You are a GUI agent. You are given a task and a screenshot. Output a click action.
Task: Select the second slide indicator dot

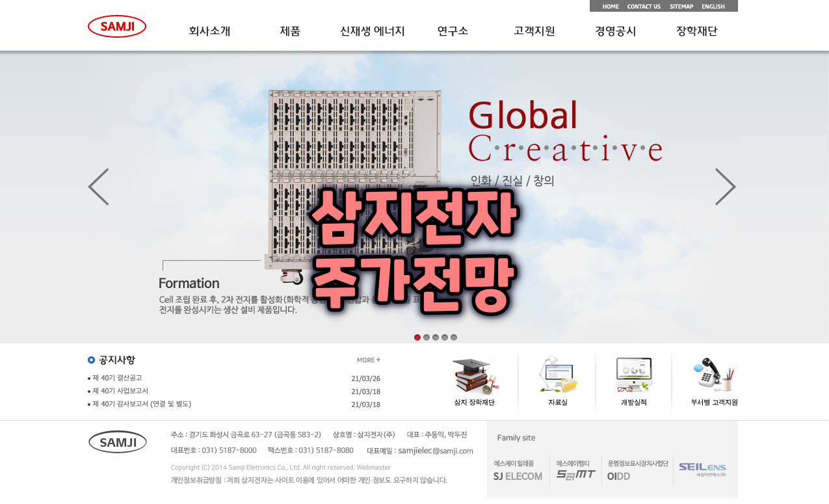tap(427, 338)
